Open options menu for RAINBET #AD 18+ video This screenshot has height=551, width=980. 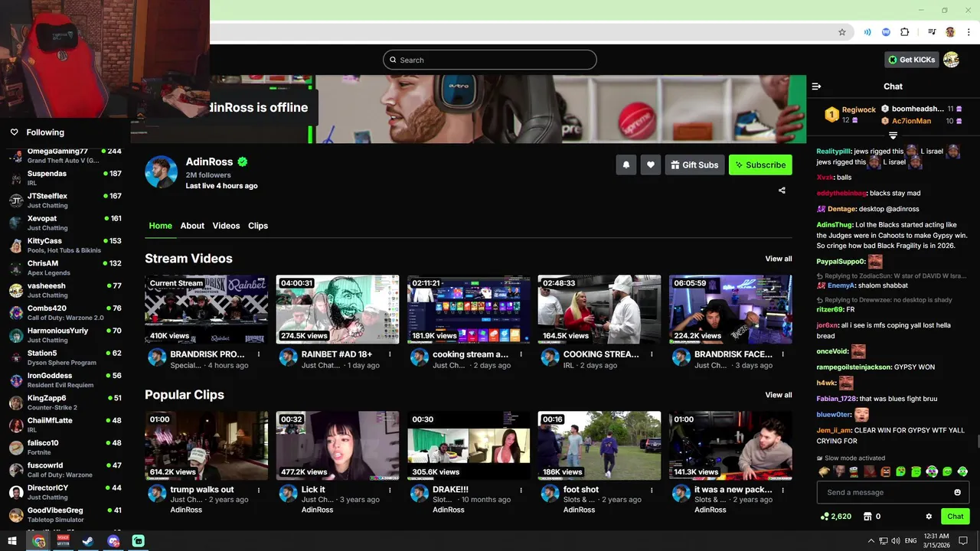pyautogui.click(x=390, y=354)
